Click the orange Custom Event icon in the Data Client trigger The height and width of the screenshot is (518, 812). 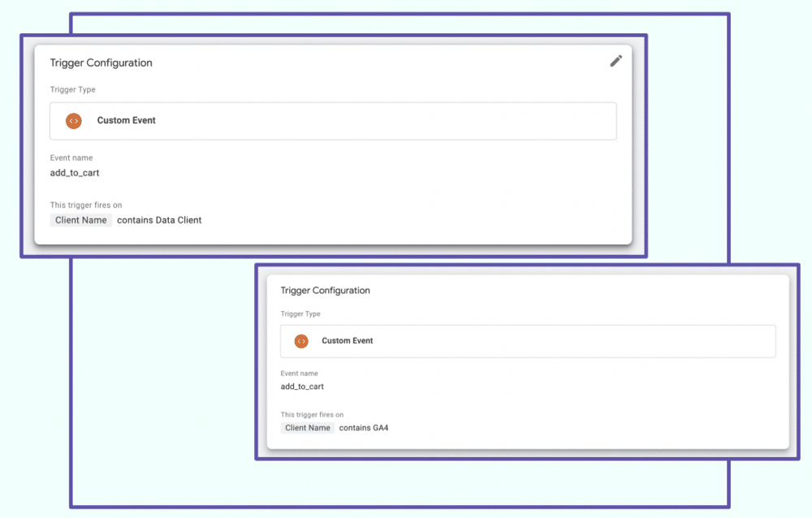[74, 120]
